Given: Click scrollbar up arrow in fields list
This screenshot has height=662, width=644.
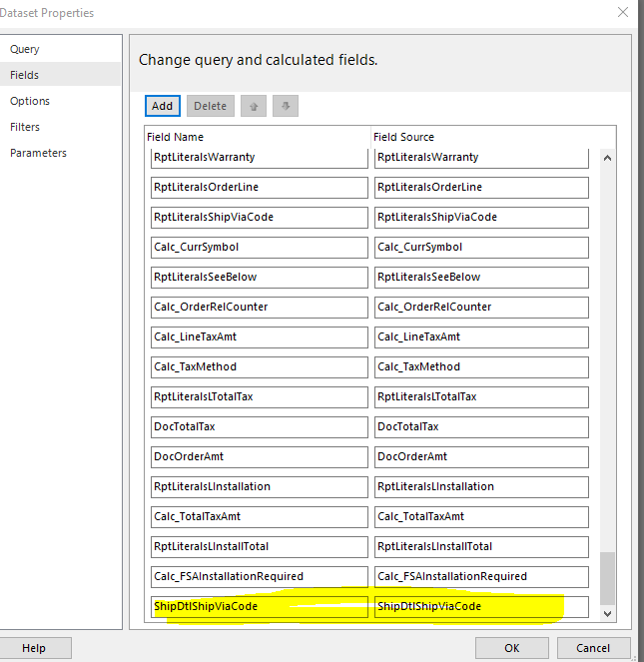Looking at the screenshot, I should (607, 159).
